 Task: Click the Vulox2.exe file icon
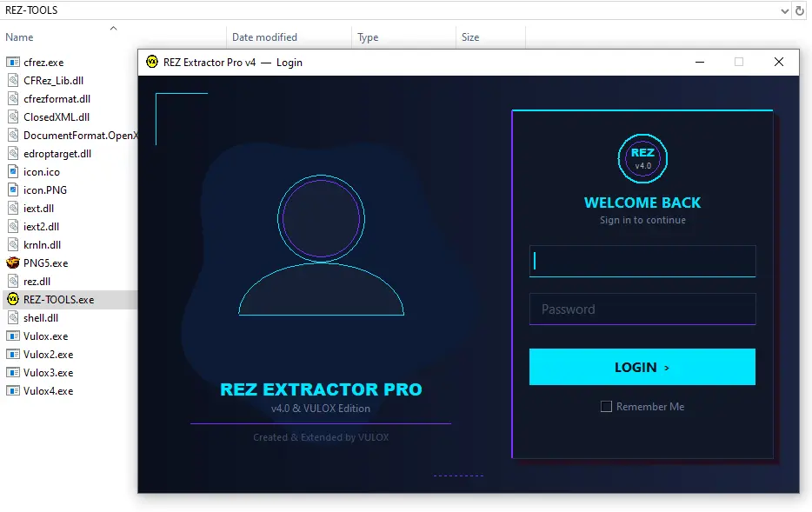point(13,354)
